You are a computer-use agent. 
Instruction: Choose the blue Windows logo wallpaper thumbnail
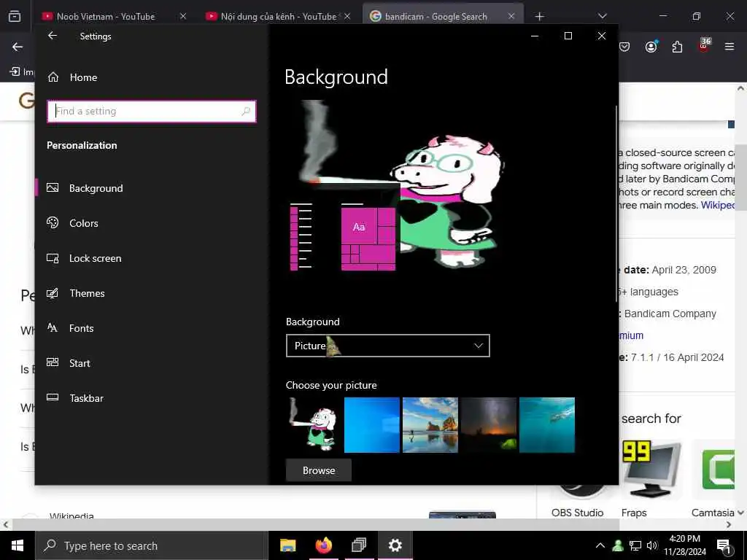pyautogui.click(x=371, y=425)
